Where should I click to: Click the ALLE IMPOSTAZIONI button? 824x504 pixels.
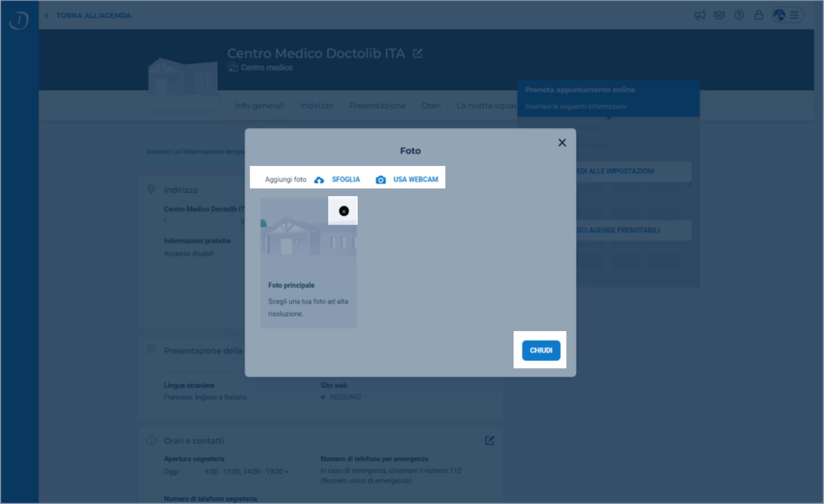633,171
